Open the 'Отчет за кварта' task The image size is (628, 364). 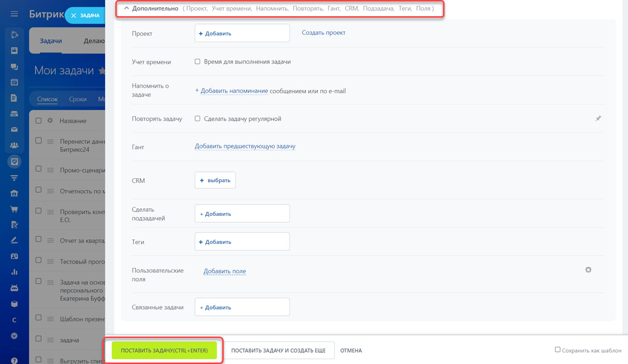(82, 240)
